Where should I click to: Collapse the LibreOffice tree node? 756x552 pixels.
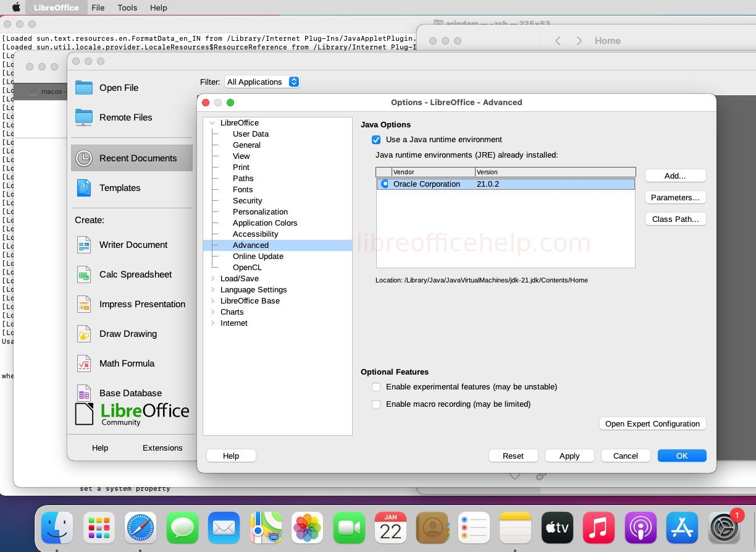(x=212, y=123)
